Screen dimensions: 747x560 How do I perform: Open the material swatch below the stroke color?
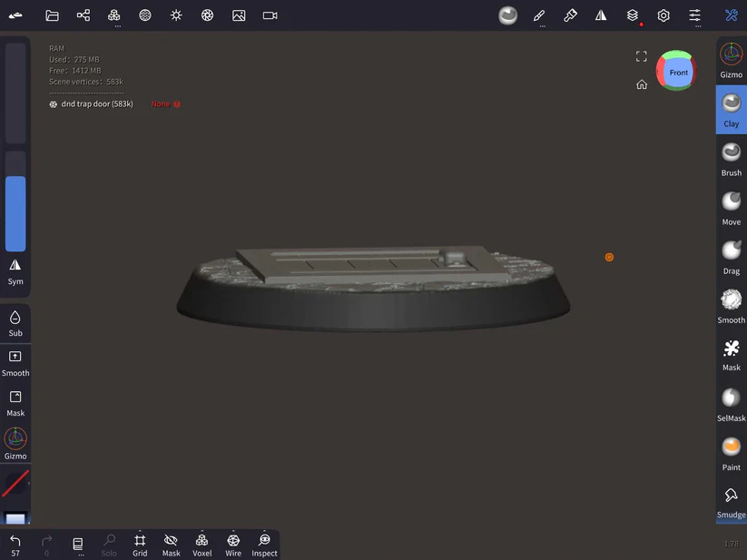click(15, 518)
